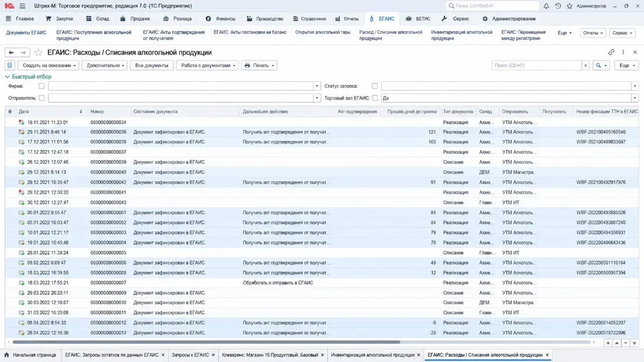Move list up one page

click(617, 343)
